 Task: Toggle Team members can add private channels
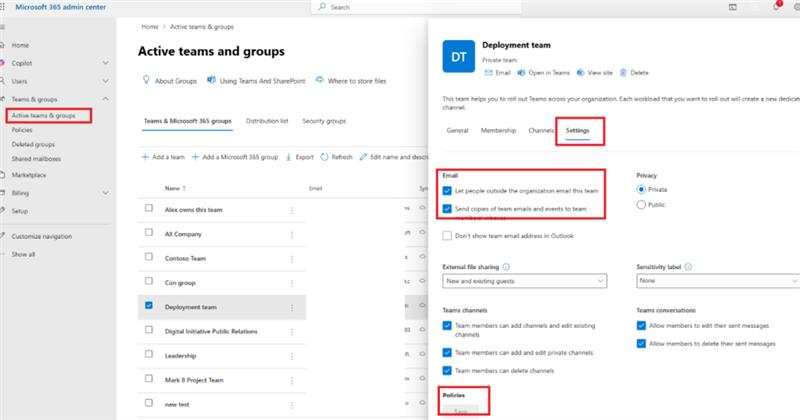click(447, 353)
